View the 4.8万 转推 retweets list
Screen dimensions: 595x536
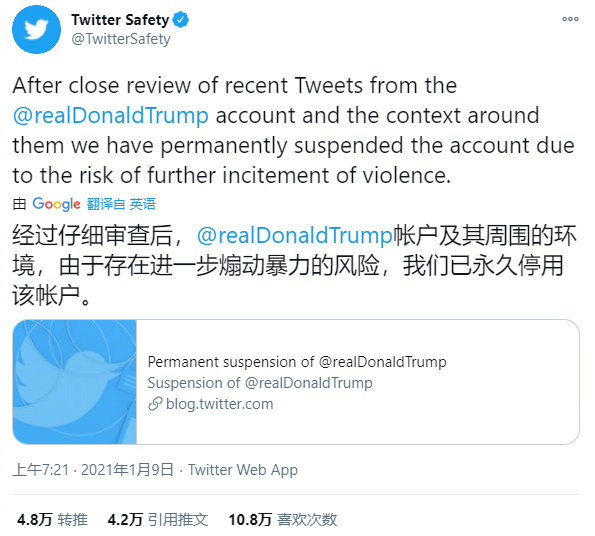click(x=52, y=520)
